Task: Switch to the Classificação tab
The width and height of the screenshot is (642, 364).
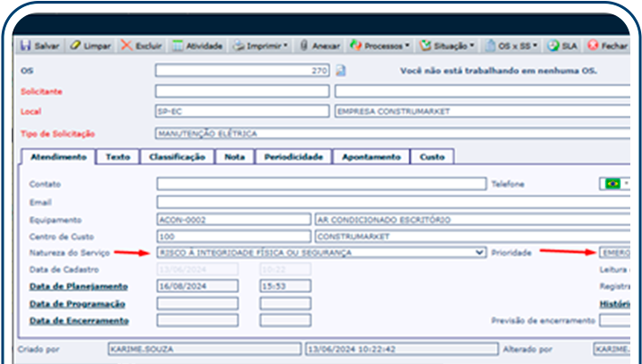Action: pos(177,157)
